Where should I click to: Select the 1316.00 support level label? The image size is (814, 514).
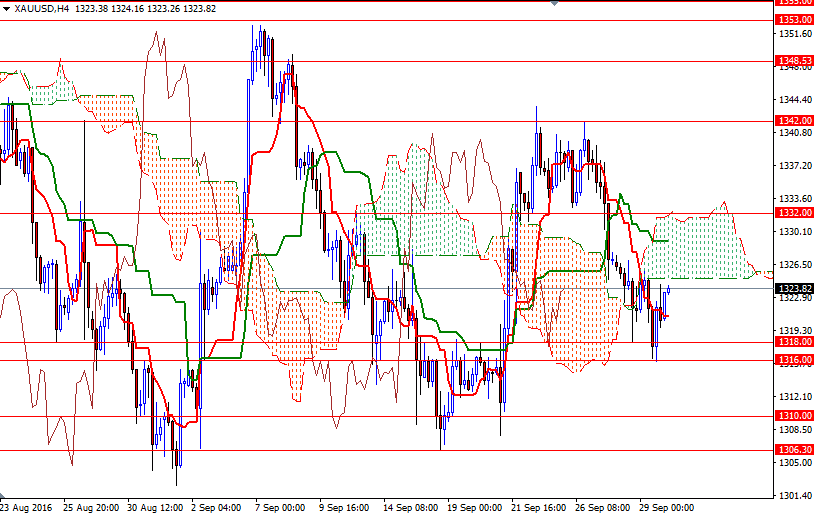[793, 360]
